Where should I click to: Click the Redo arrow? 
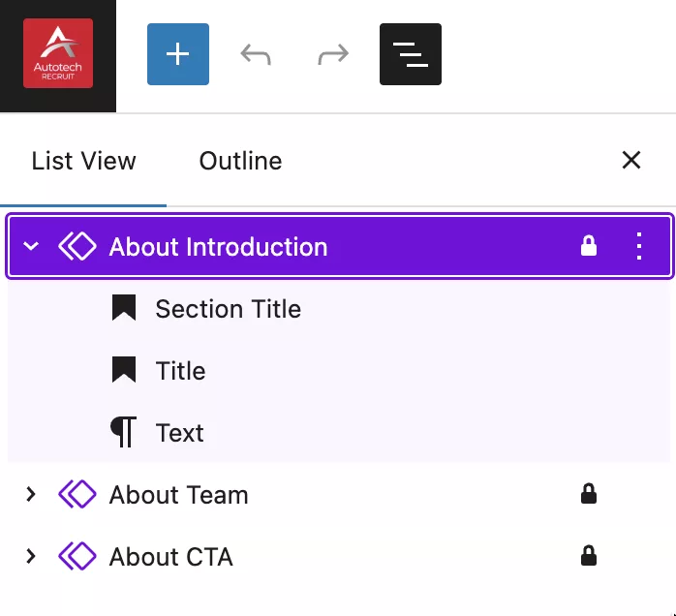[333, 54]
